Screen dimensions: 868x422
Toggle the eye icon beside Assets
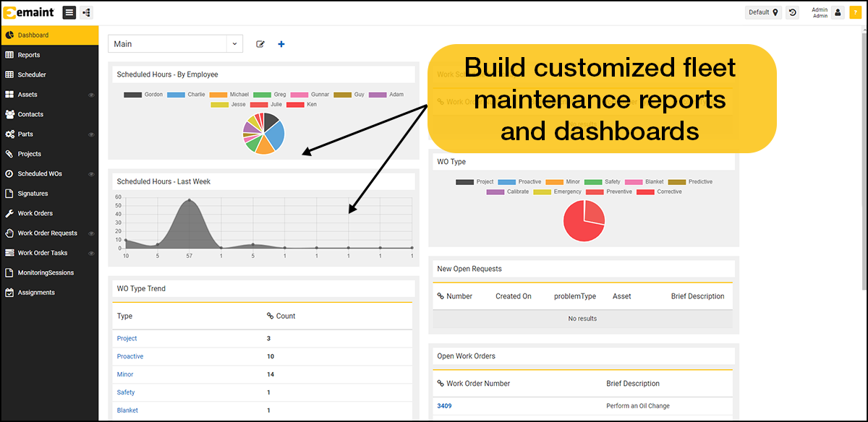pos(91,95)
